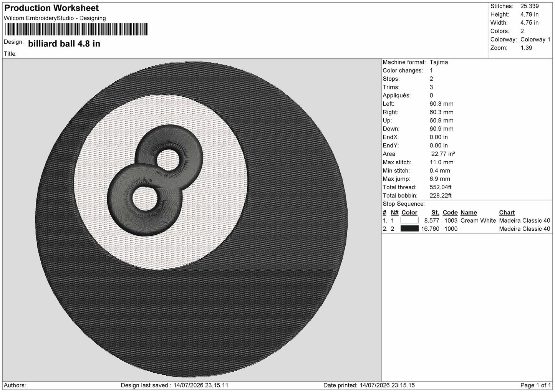This screenshot has width=555, height=392.
Task: Click the design name 'billiard ball 4.8 in'
Action: click(x=64, y=44)
